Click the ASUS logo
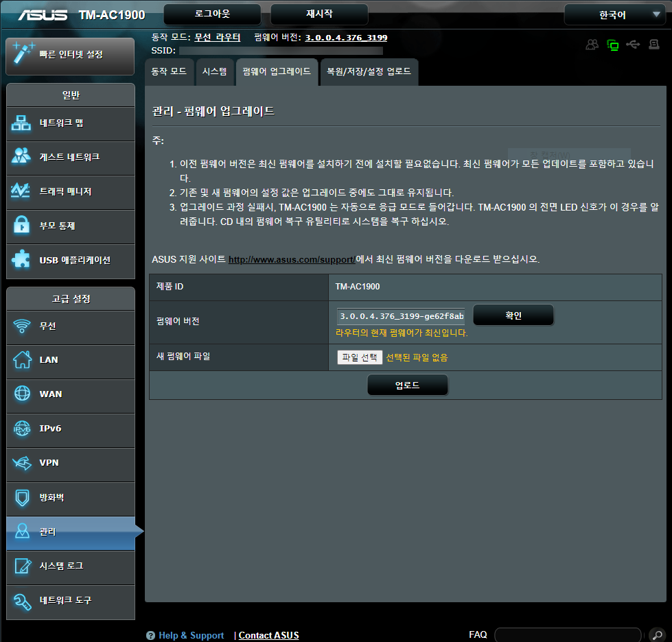The width and height of the screenshot is (672, 642). click(43, 15)
